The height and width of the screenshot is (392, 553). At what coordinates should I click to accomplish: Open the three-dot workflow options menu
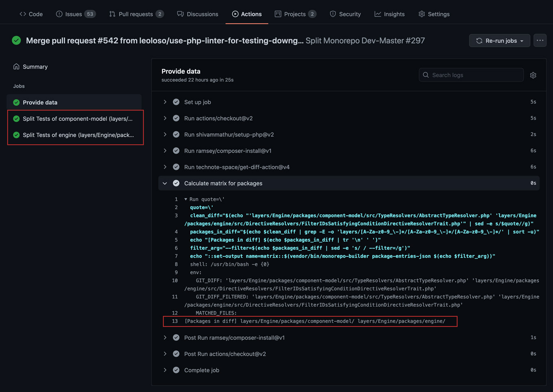pyautogui.click(x=540, y=40)
